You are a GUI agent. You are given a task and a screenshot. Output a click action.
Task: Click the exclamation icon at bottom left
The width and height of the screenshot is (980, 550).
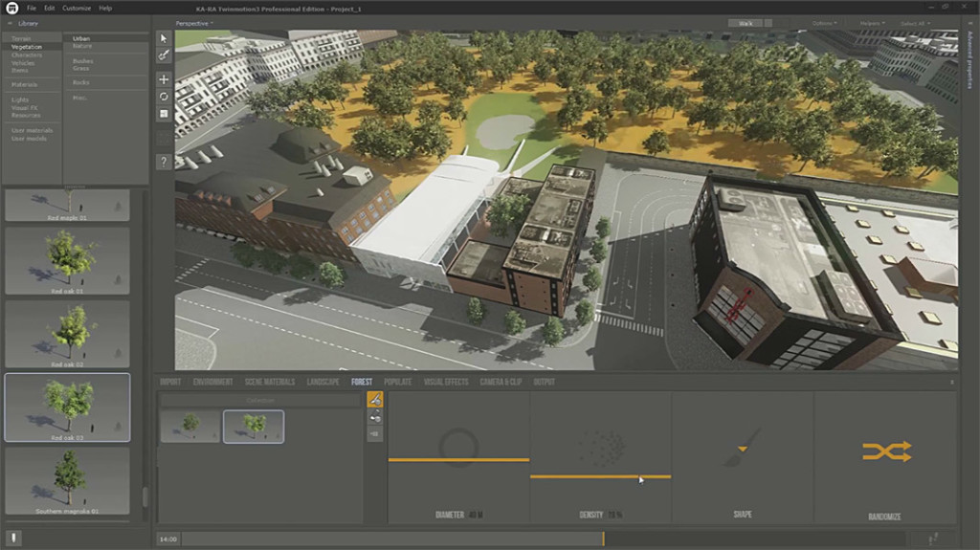point(13,539)
